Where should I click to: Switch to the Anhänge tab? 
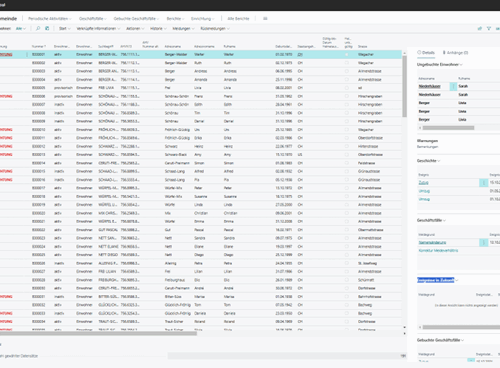click(x=455, y=53)
